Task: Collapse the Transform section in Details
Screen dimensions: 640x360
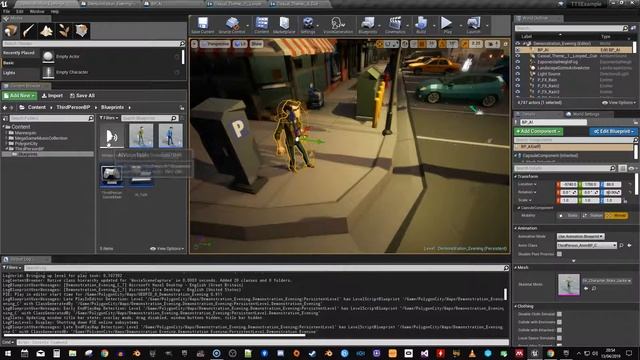Action: coord(516,177)
